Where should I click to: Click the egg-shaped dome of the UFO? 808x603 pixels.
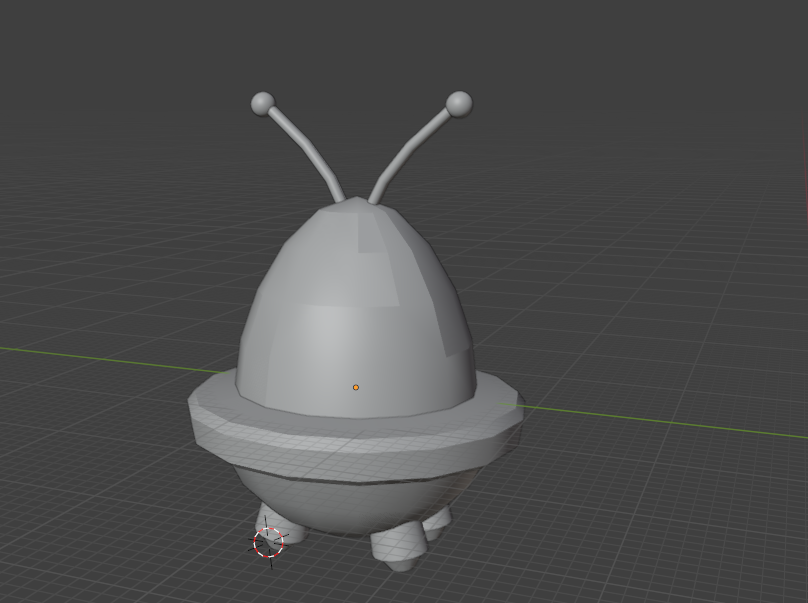pos(356,309)
